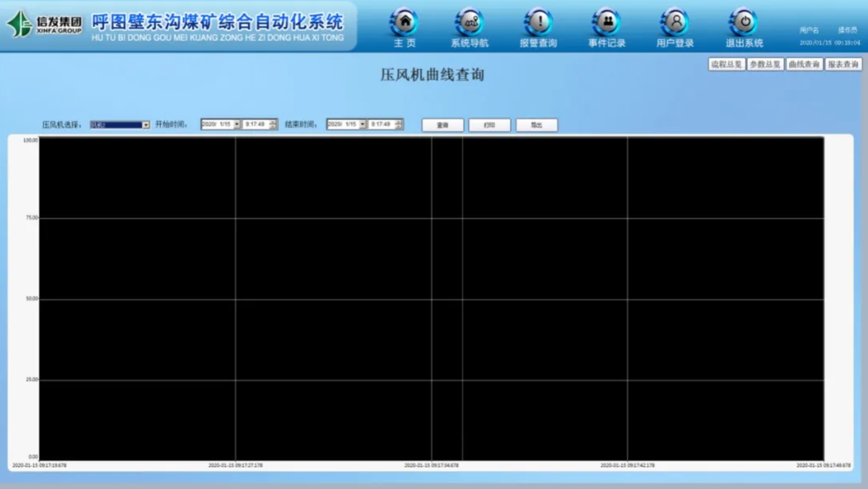Click the 主页 home icon
This screenshot has width=868, height=489.
click(x=404, y=22)
